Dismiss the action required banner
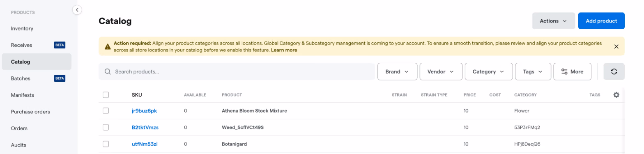This screenshot has width=644, height=154. click(616, 46)
